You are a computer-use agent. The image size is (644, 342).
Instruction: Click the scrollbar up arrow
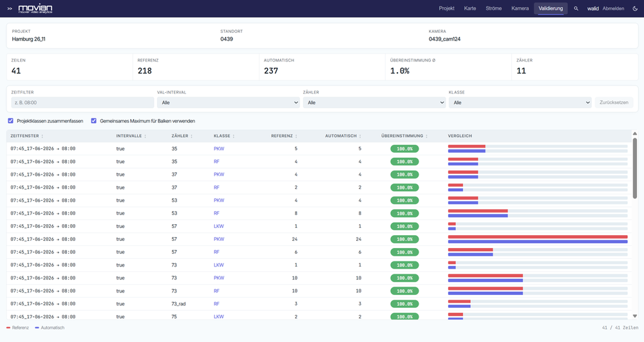634,133
